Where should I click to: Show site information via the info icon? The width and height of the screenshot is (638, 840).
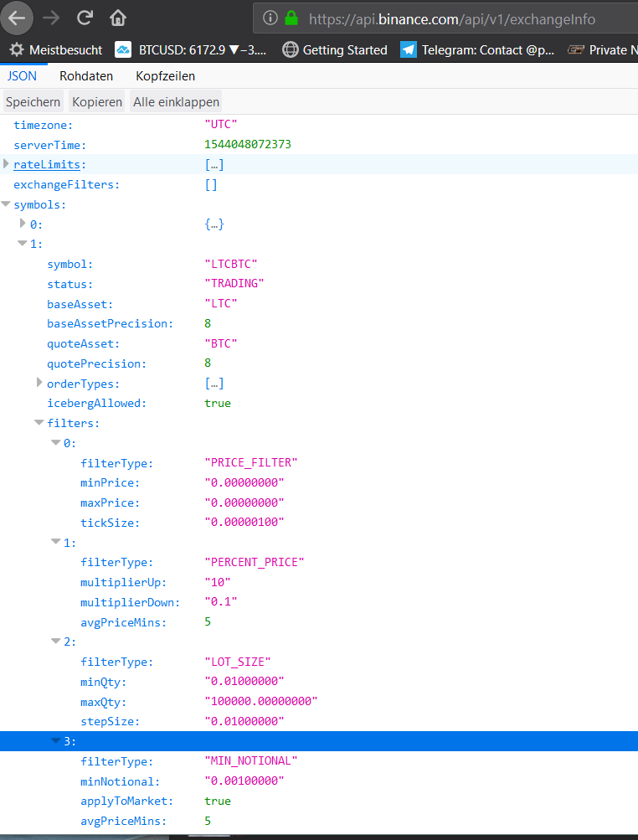270,18
